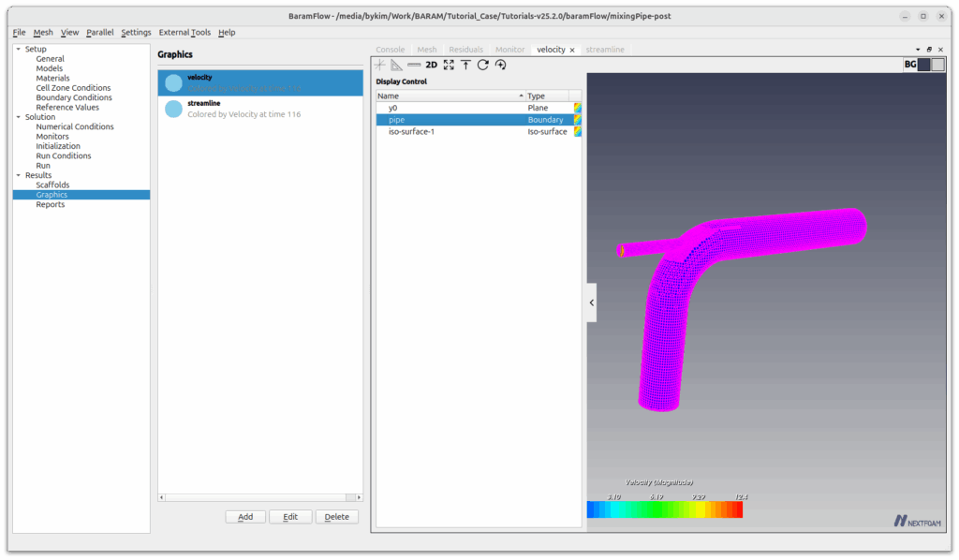Image resolution: width=959 pixels, height=560 pixels.
Task: Click the Add button
Action: (245, 517)
